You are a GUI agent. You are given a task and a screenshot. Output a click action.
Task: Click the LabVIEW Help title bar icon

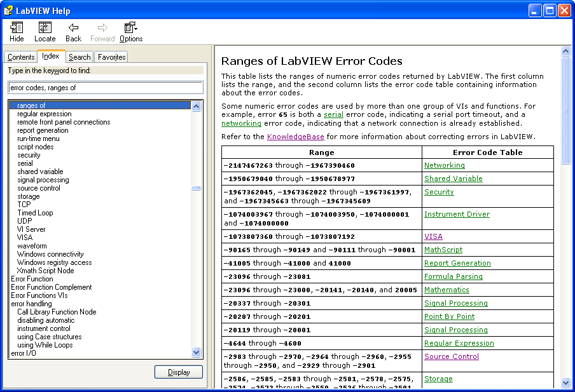tap(9, 10)
